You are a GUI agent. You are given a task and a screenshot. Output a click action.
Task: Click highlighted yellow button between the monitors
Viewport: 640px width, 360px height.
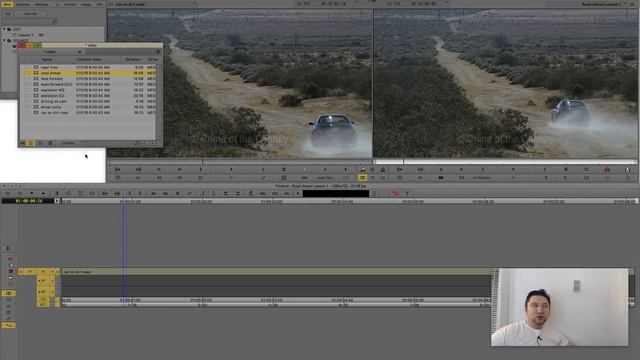click(x=362, y=178)
